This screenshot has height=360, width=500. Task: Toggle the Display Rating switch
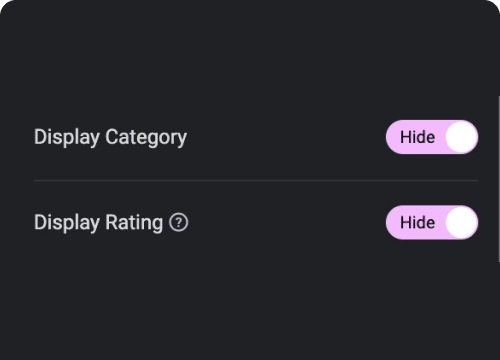pyautogui.click(x=432, y=222)
